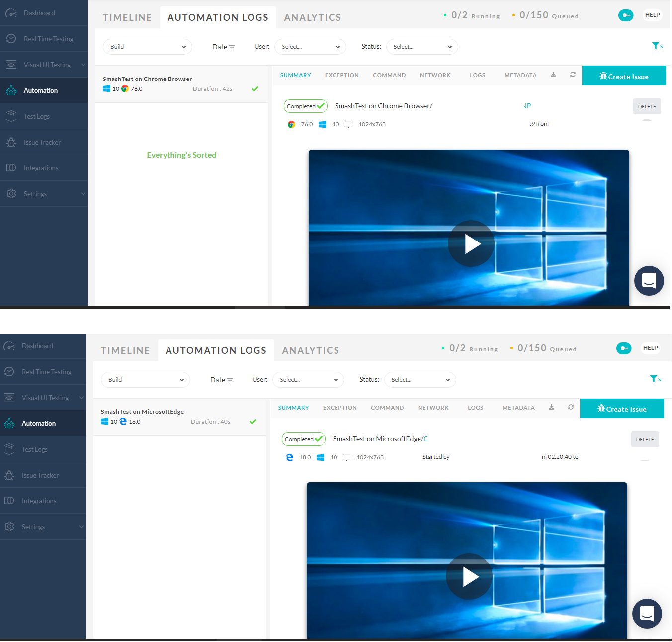This screenshot has width=672, height=642.
Task: Switch to TIMELINE tab in Chrome test view
Action: pyautogui.click(x=127, y=17)
